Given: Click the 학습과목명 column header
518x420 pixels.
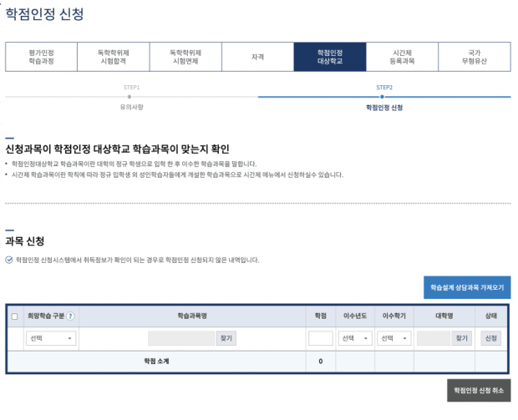Looking at the screenshot, I should 192,316.
